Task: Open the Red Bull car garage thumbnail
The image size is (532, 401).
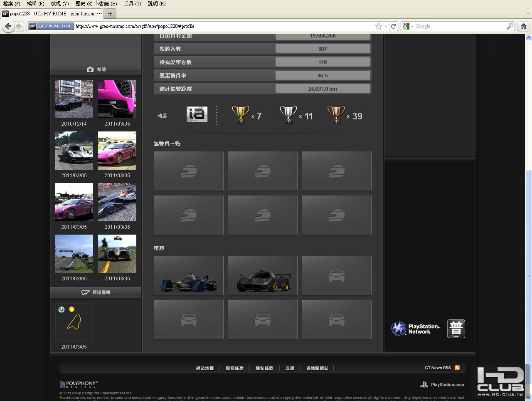Action: tap(189, 276)
